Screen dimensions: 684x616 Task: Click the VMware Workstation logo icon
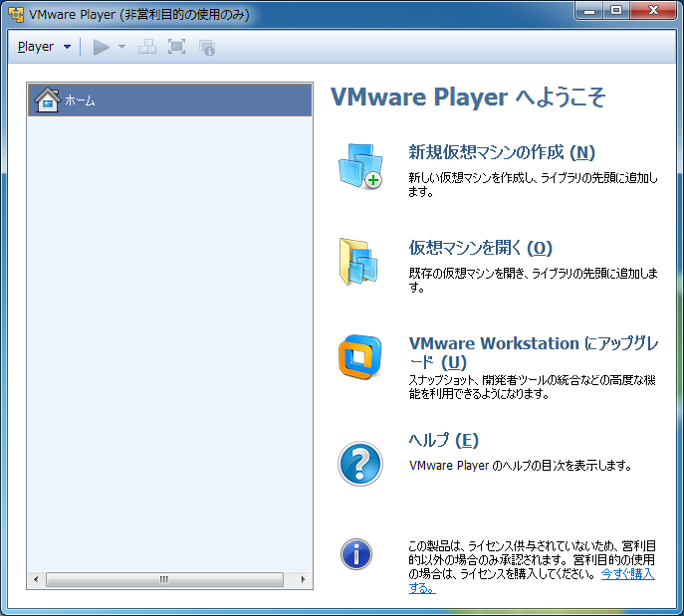(x=360, y=357)
